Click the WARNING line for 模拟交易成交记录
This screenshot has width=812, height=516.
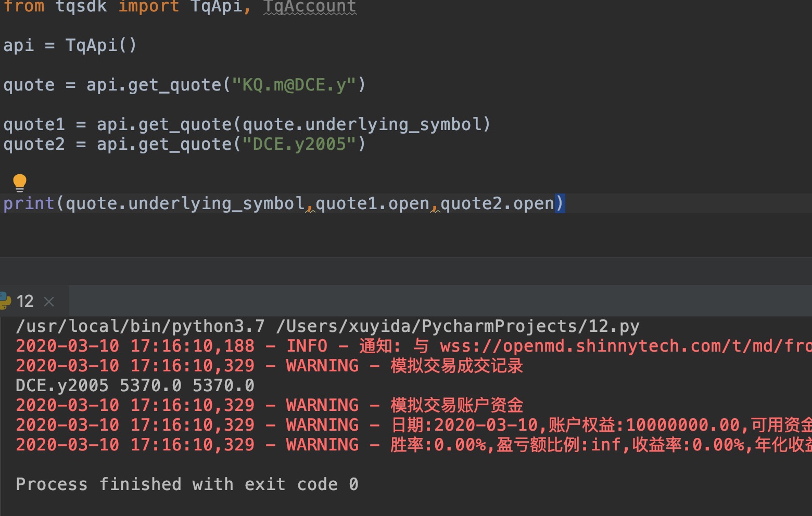269,366
